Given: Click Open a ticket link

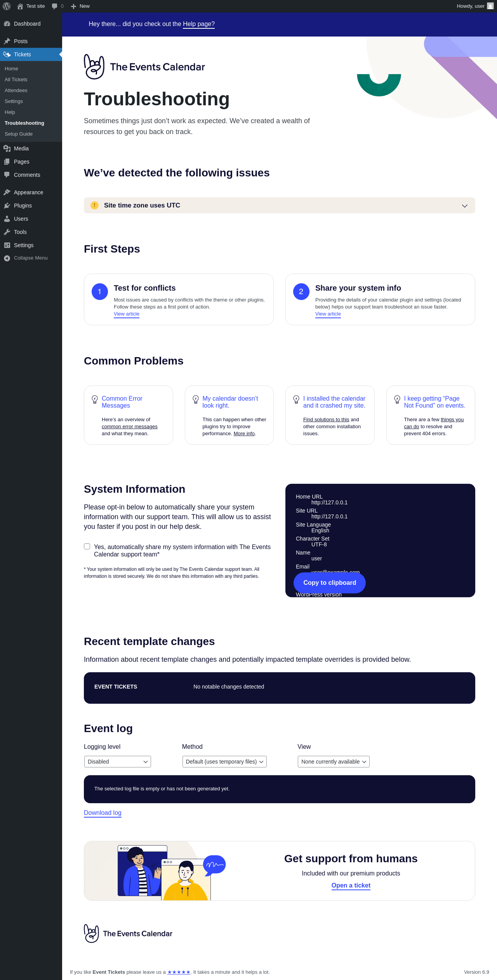Looking at the screenshot, I should (x=351, y=886).
